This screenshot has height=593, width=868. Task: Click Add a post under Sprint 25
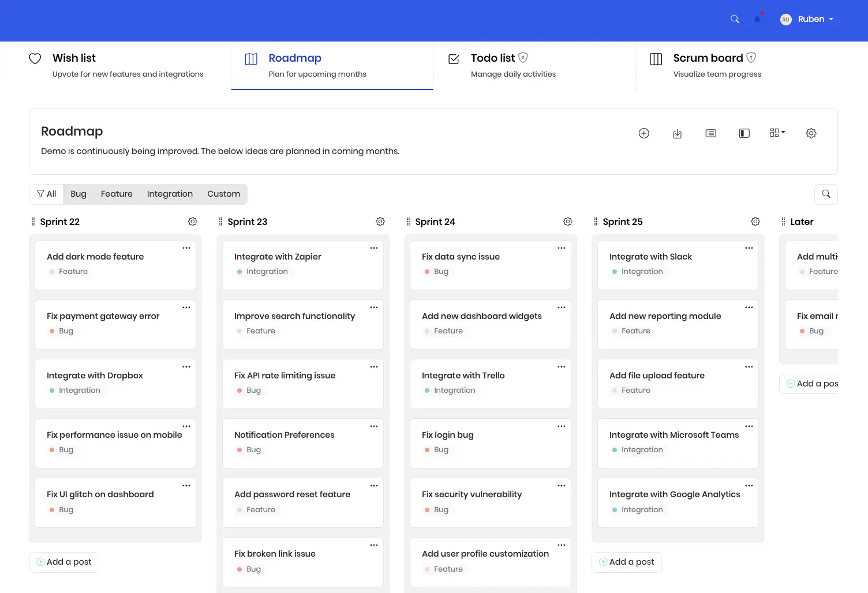point(626,561)
